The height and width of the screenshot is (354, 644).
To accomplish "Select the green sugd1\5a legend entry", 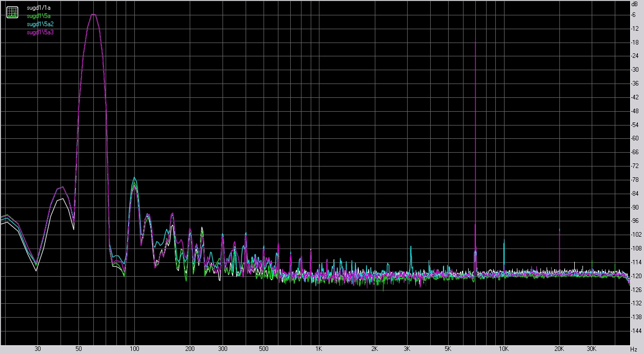I will click(38, 16).
